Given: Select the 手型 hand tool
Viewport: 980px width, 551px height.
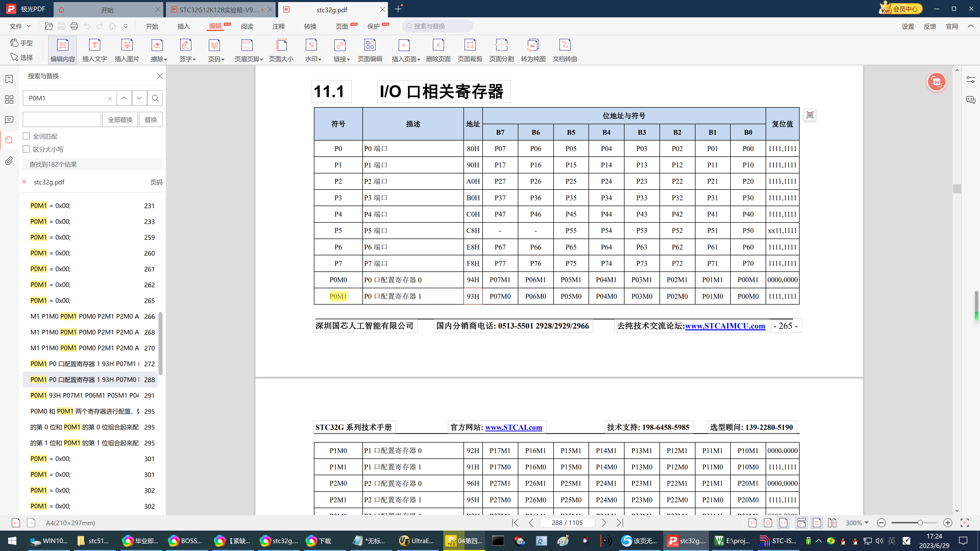Looking at the screenshot, I should point(22,43).
